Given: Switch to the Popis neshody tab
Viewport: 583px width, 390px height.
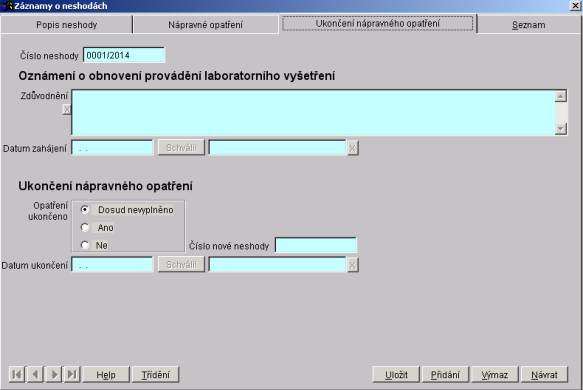Looking at the screenshot, I should pos(67,25).
